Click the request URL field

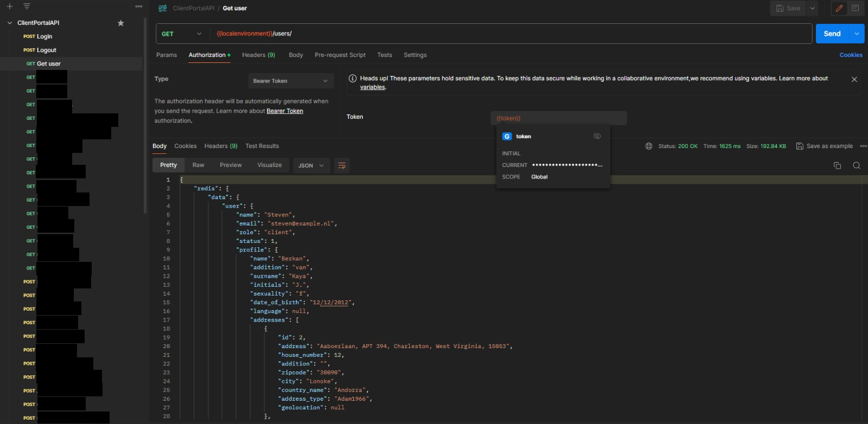[x=510, y=34]
